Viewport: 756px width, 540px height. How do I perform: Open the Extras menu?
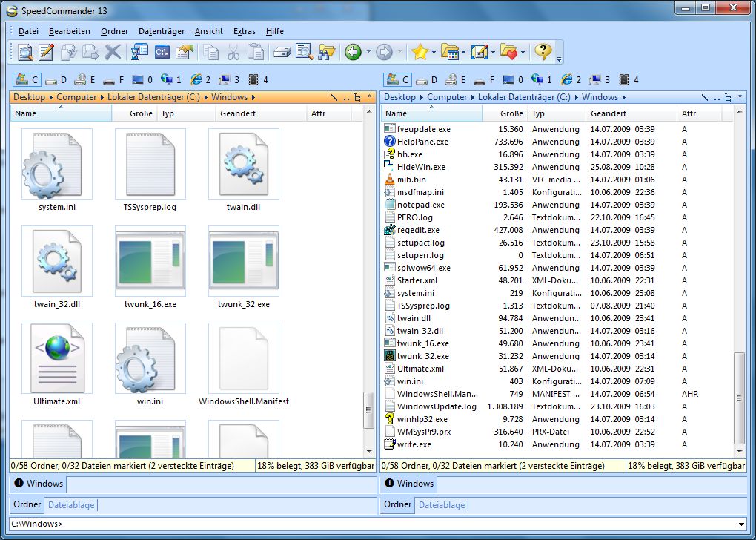pyautogui.click(x=244, y=31)
